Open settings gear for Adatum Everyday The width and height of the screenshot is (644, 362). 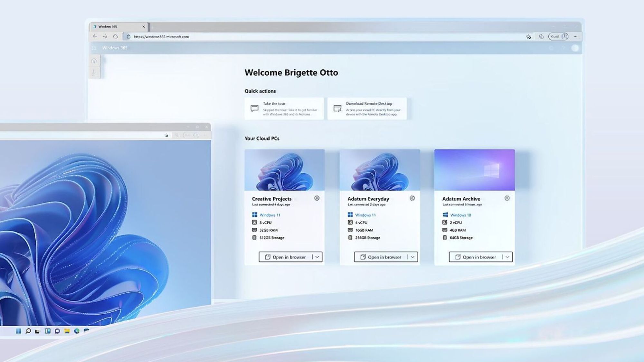[x=412, y=198]
